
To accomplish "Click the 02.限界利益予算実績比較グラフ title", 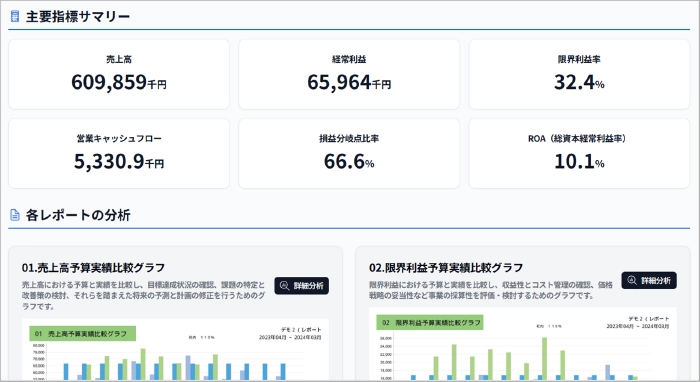I will tap(446, 268).
